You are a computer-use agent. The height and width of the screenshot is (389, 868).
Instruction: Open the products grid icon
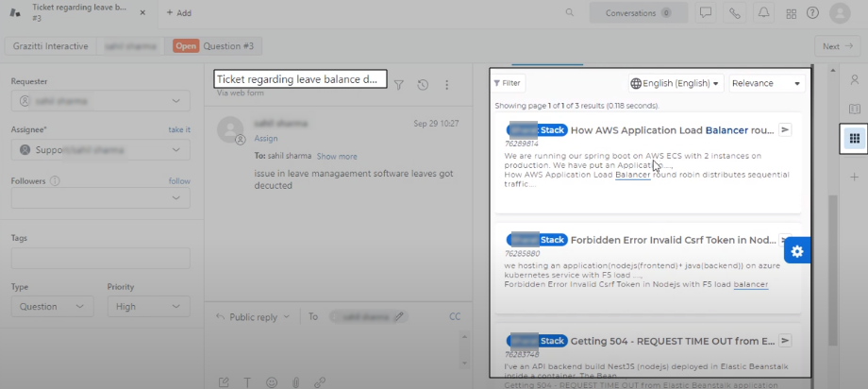coord(791,13)
